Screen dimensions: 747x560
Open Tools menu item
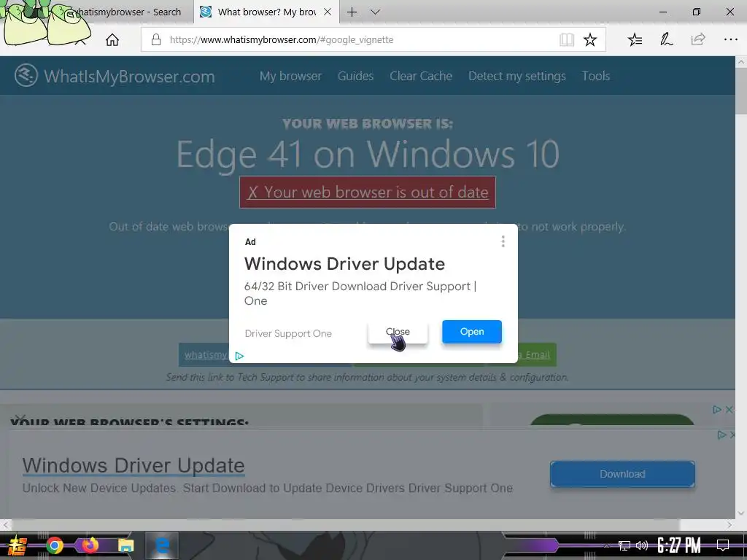(x=595, y=76)
